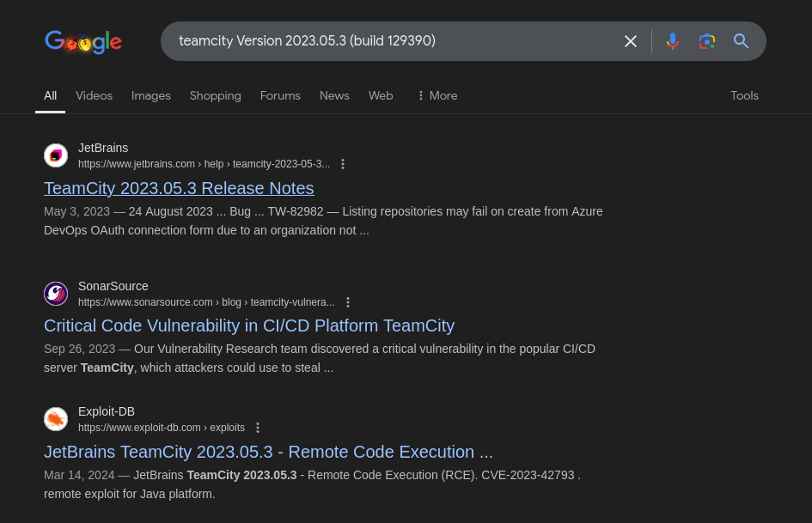Switch to the Images tab
This screenshot has height=523, width=812.
150,96
